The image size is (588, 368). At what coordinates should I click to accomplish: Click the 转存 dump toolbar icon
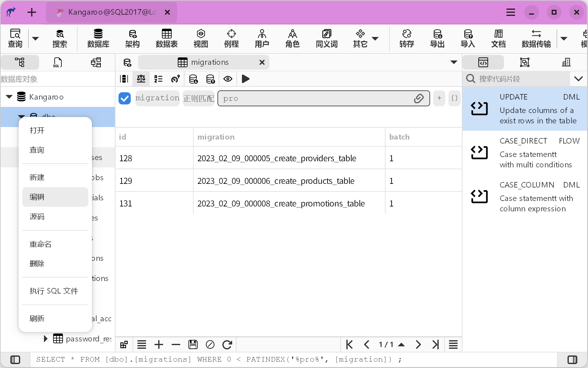click(407, 38)
